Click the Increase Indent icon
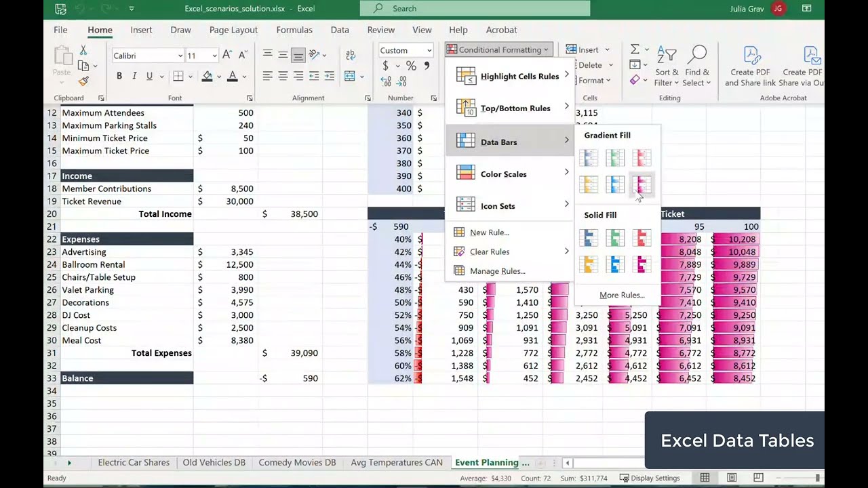This screenshot has height=488, width=868. tap(329, 76)
